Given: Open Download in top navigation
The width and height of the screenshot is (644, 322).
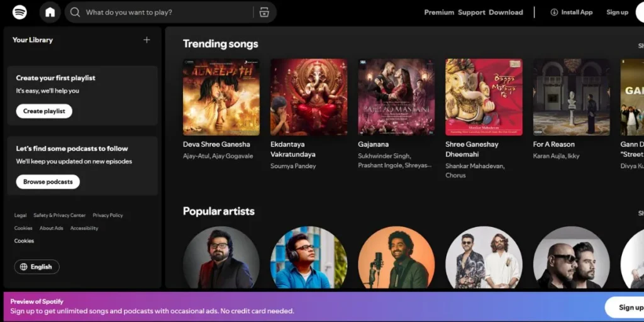Looking at the screenshot, I should click(x=506, y=13).
